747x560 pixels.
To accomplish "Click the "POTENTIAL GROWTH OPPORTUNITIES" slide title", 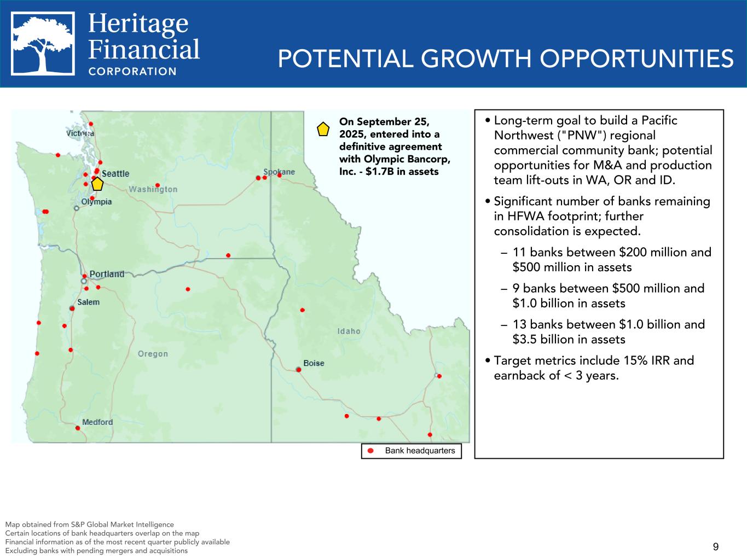I will click(506, 59).
